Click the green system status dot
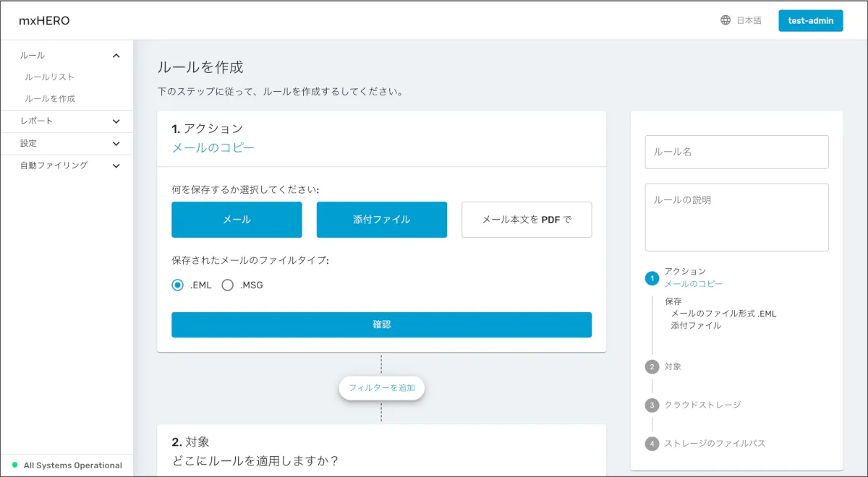868x477 pixels. pyautogui.click(x=14, y=465)
